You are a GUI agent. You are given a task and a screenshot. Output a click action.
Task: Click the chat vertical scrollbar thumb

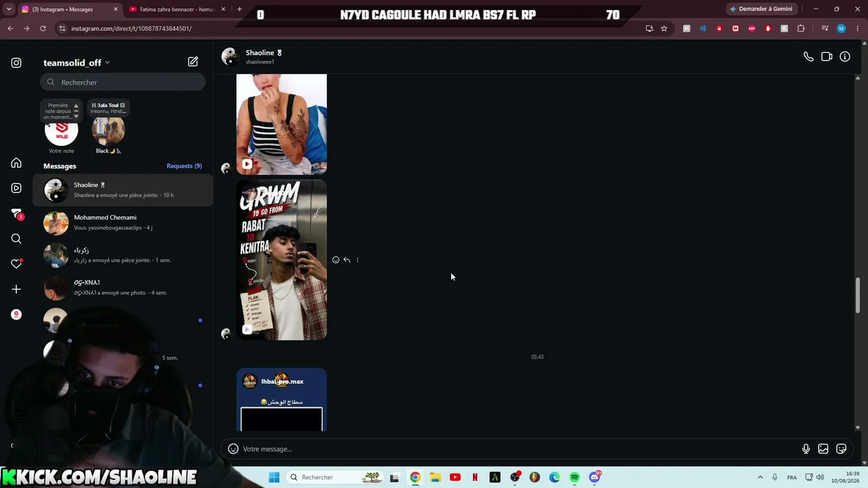click(x=858, y=295)
